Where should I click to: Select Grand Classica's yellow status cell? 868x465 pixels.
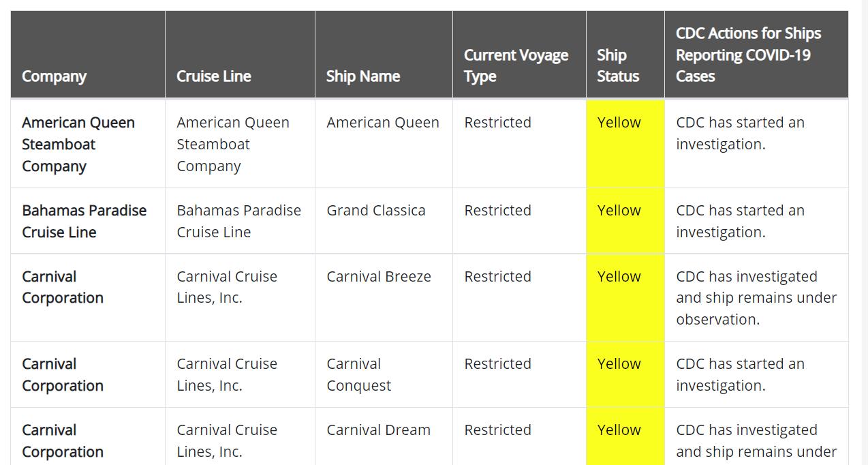(625, 221)
